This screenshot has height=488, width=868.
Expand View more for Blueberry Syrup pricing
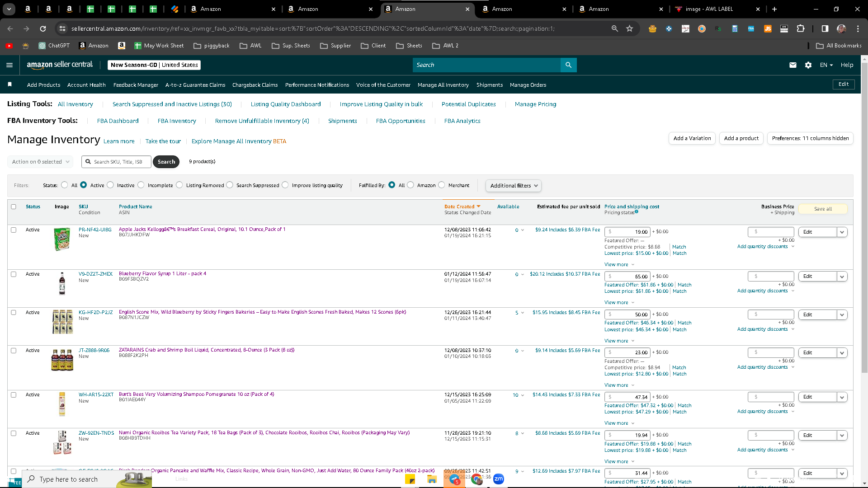click(619, 303)
